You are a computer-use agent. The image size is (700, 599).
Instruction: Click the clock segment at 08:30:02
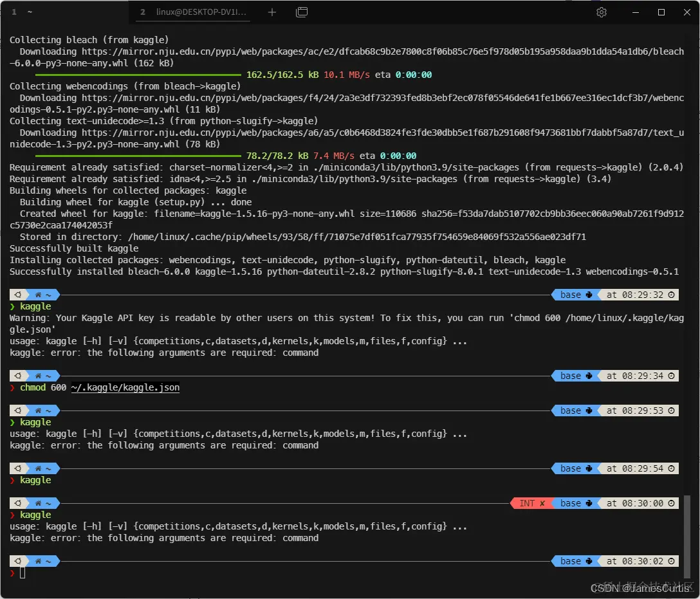point(640,561)
